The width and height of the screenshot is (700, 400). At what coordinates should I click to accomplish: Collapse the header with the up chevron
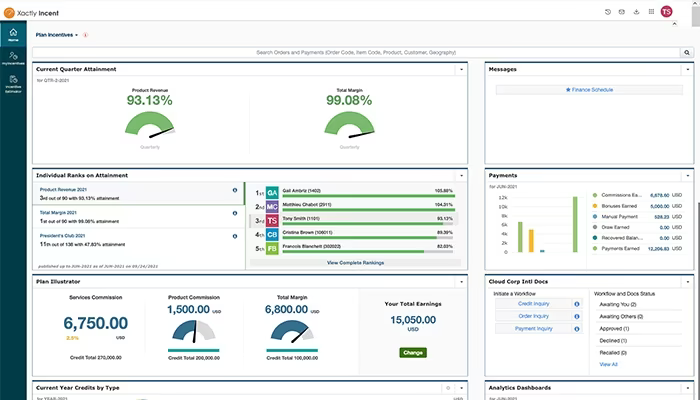point(675,24)
